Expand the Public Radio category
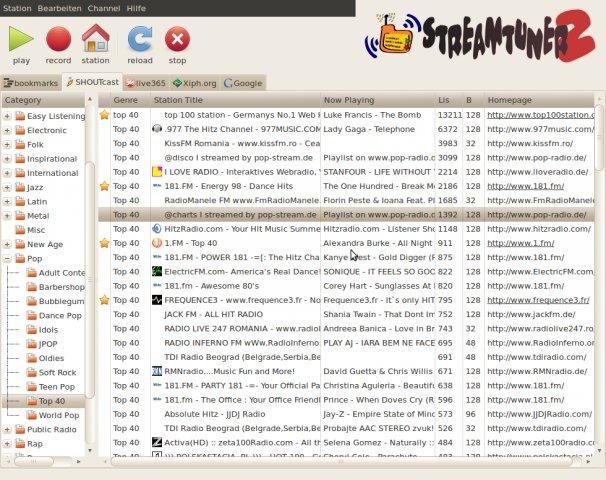This screenshot has width=606, height=480. pyautogui.click(x=7, y=430)
